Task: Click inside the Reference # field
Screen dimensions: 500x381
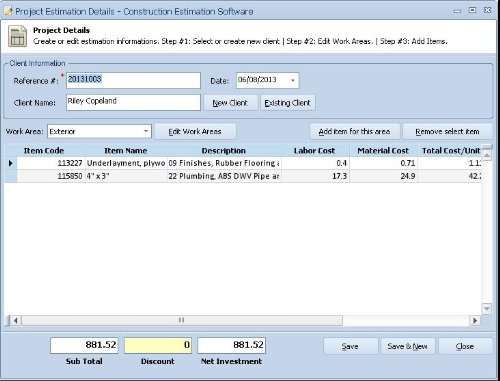Action: [133, 80]
